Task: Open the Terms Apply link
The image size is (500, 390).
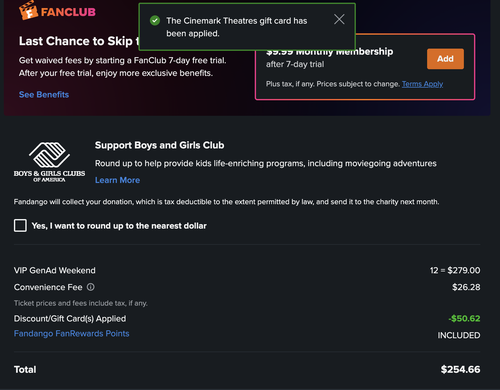Action: click(x=422, y=84)
